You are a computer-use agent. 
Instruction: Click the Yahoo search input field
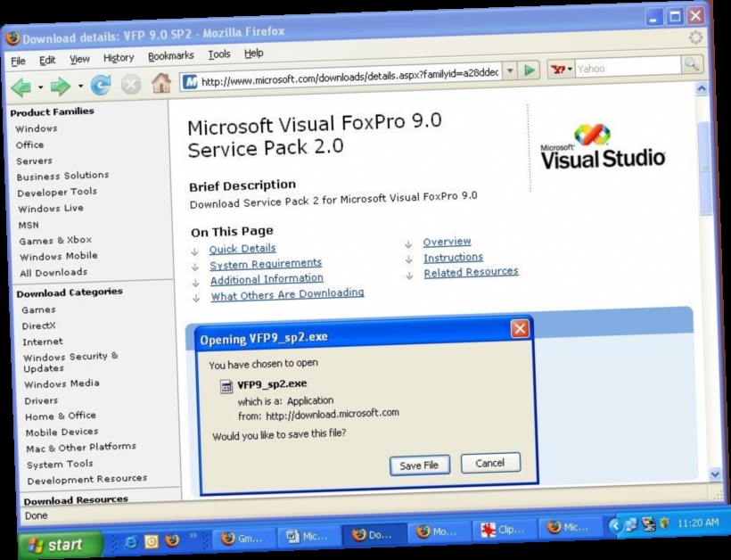(628, 68)
